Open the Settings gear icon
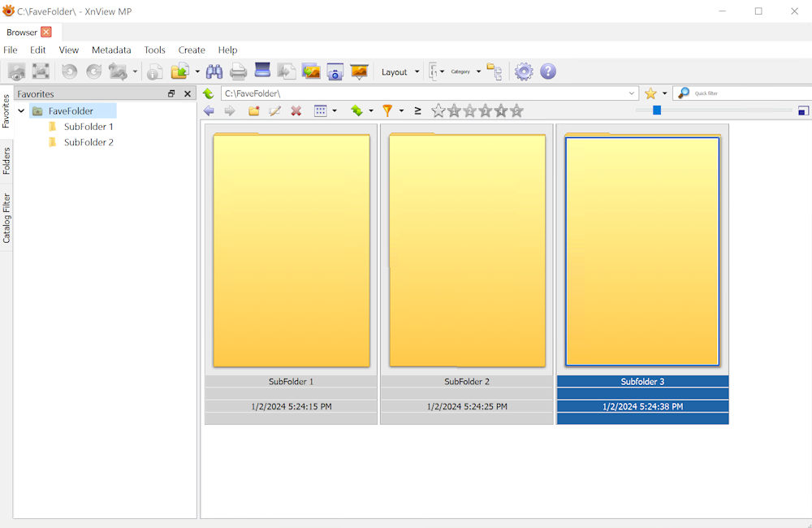 (x=524, y=71)
